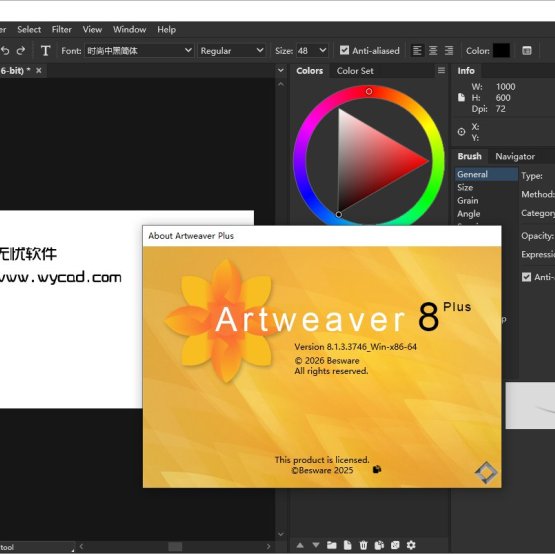Create a new layer page icon
Viewport: 555px width, 554px height.
click(348, 545)
